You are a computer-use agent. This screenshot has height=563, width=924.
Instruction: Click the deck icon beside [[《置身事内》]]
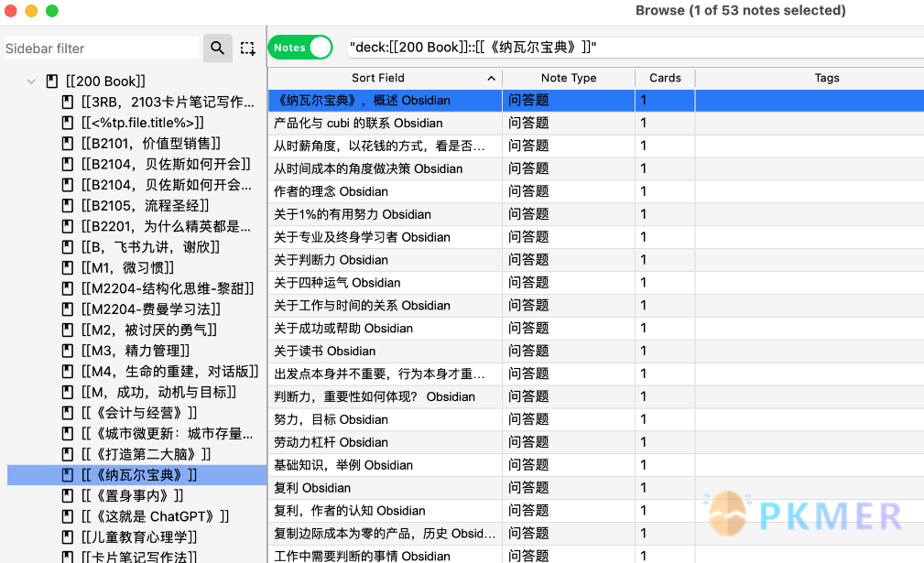click(68, 496)
